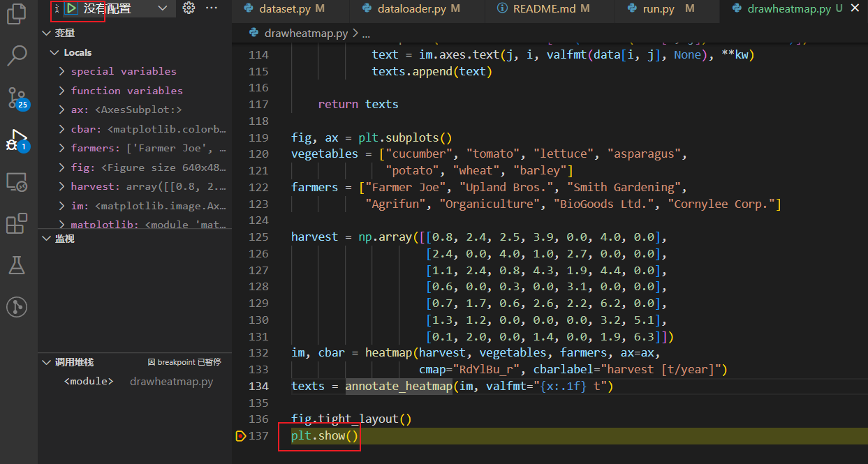Click the green Start Debugging play button
The height and width of the screenshot is (464, 868).
click(71, 8)
